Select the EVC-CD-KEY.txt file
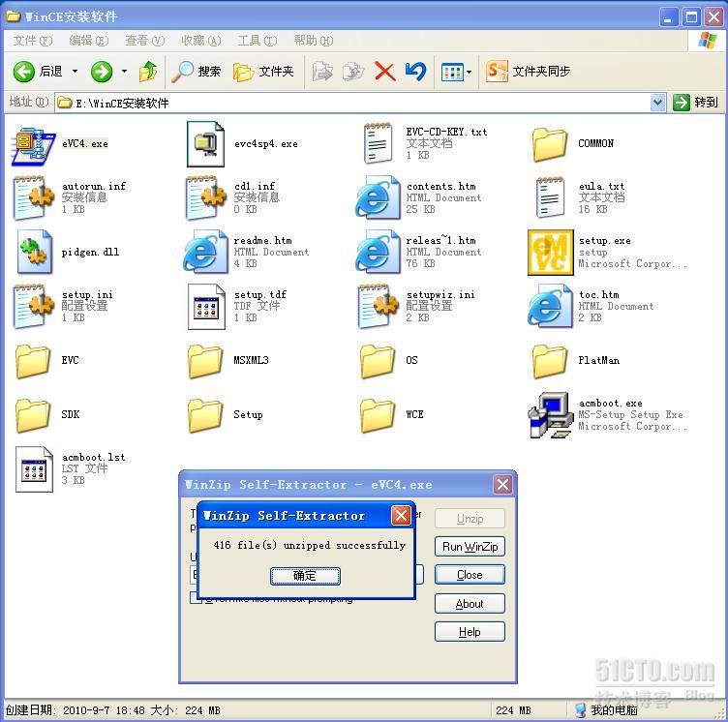The height and width of the screenshot is (722, 728). 377,143
